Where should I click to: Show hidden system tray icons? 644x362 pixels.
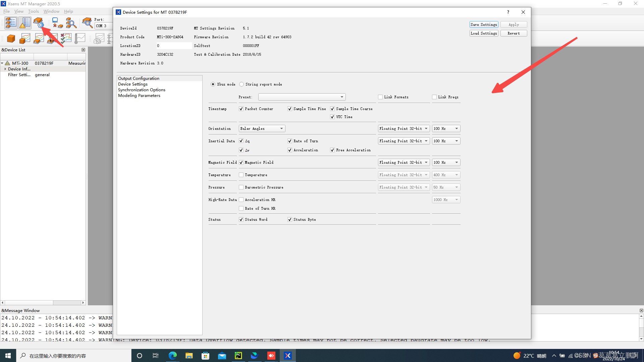(554, 356)
